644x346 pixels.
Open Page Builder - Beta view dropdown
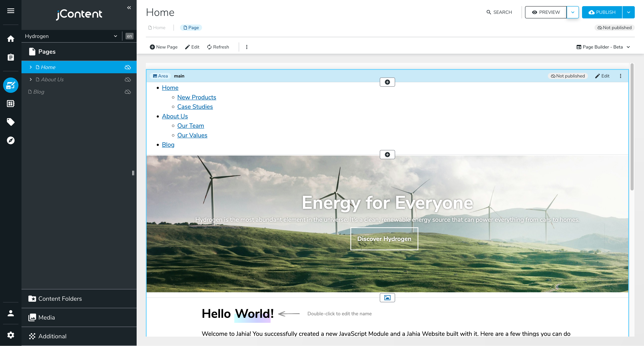tap(603, 47)
